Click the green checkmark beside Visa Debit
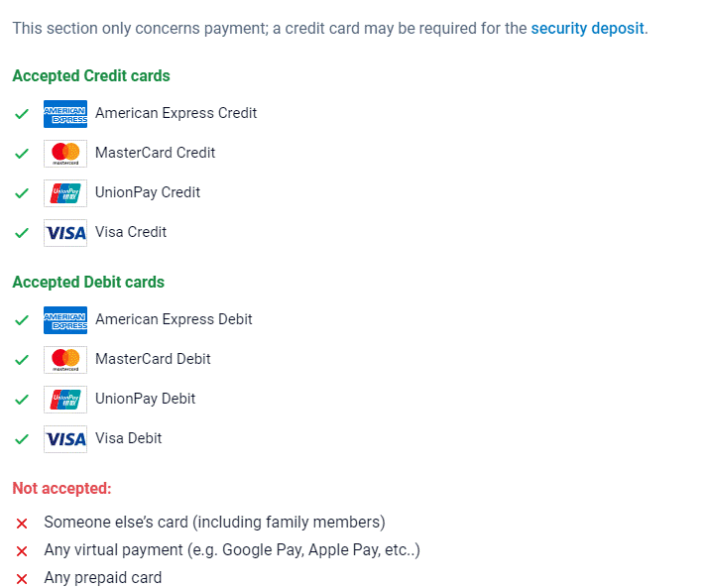The image size is (708, 588). pos(22,439)
